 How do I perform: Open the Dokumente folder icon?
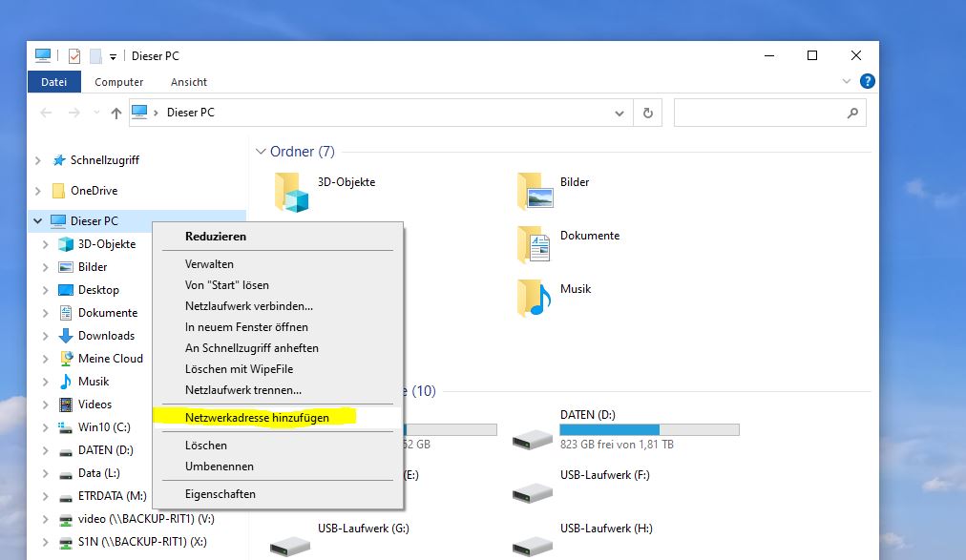click(x=535, y=244)
